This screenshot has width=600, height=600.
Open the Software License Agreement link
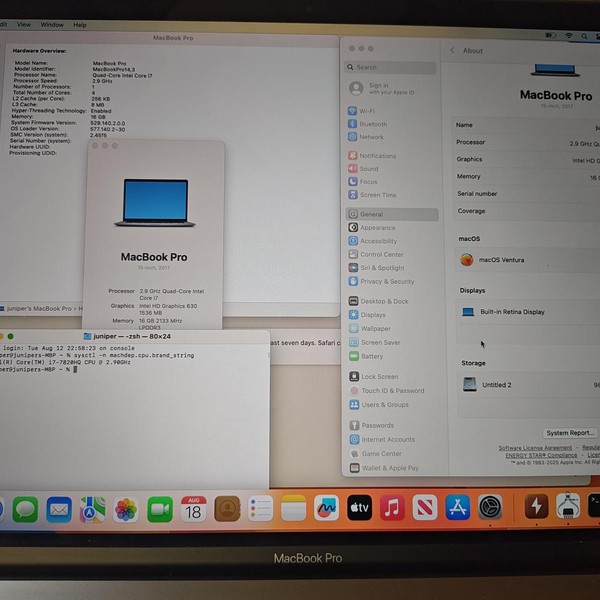coord(535,448)
